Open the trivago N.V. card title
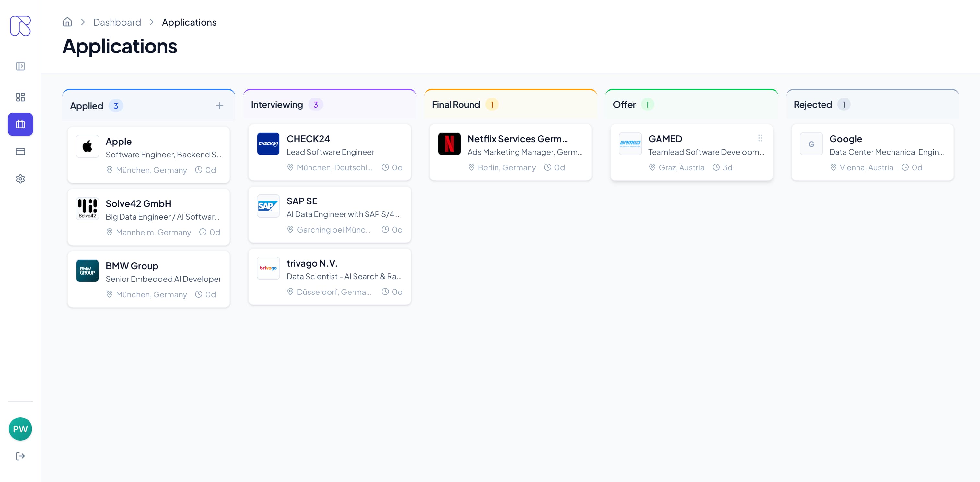Image resolution: width=980 pixels, height=482 pixels. click(312, 263)
